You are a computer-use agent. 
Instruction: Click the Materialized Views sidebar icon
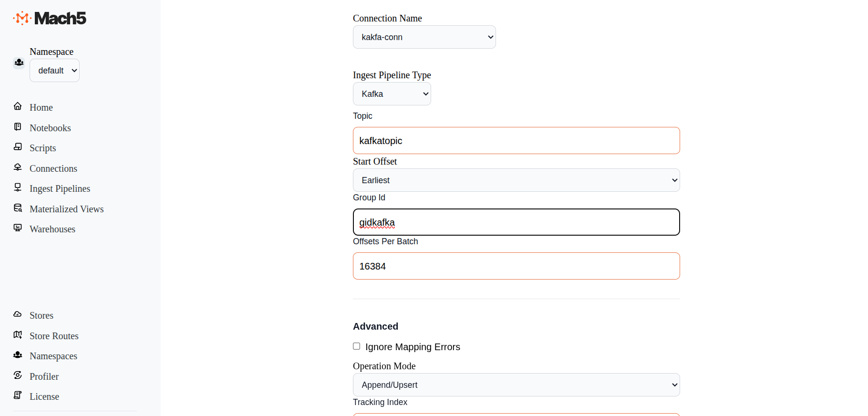(18, 208)
